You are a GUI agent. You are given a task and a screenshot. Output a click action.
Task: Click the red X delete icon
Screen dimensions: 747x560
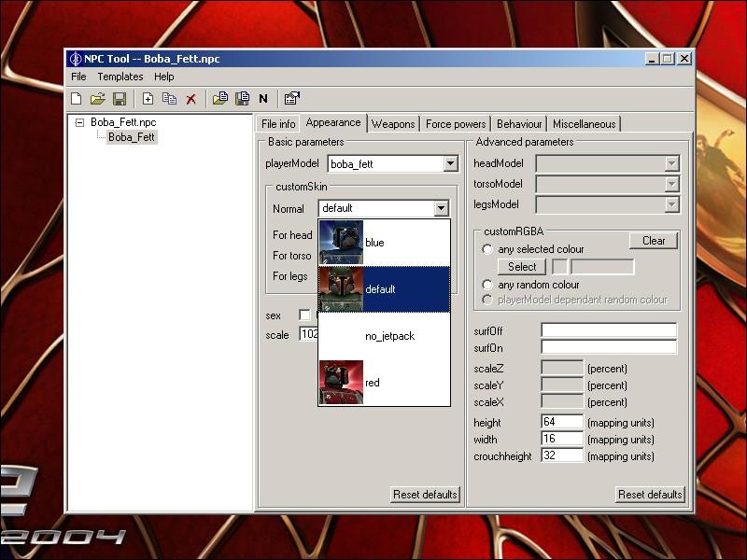click(x=191, y=99)
